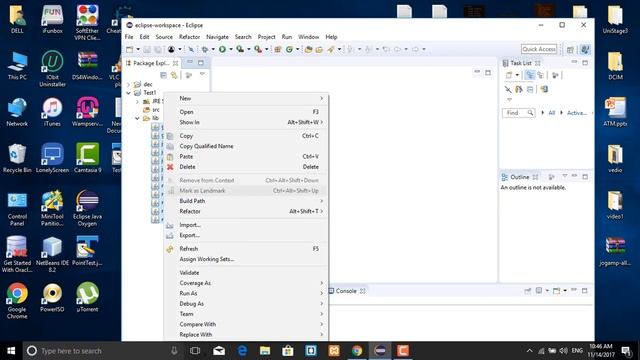This screenshot has height=360, width=640.
Task: Open the Project menu in menu bar
Action: pyautogui.click(x=266, y=37)
